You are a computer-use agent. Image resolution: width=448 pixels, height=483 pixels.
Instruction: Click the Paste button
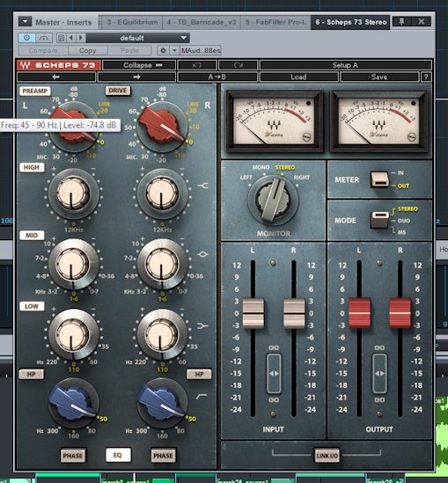click(129, 50)
